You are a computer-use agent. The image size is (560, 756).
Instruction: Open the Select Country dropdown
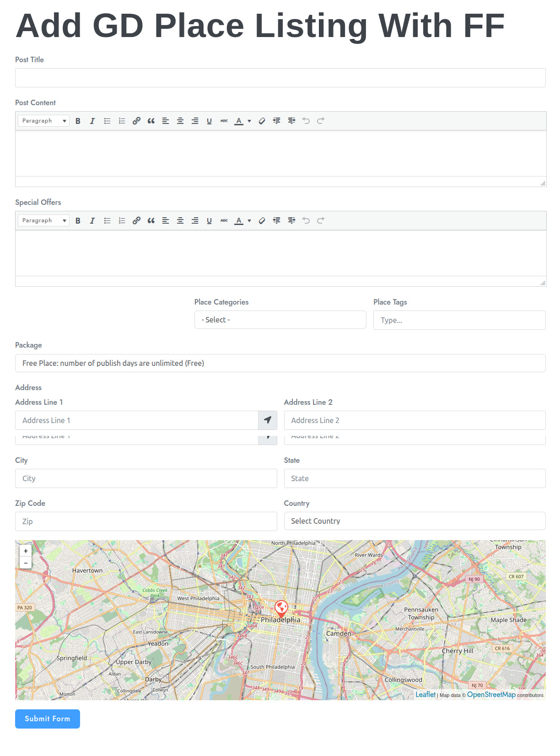415,521
